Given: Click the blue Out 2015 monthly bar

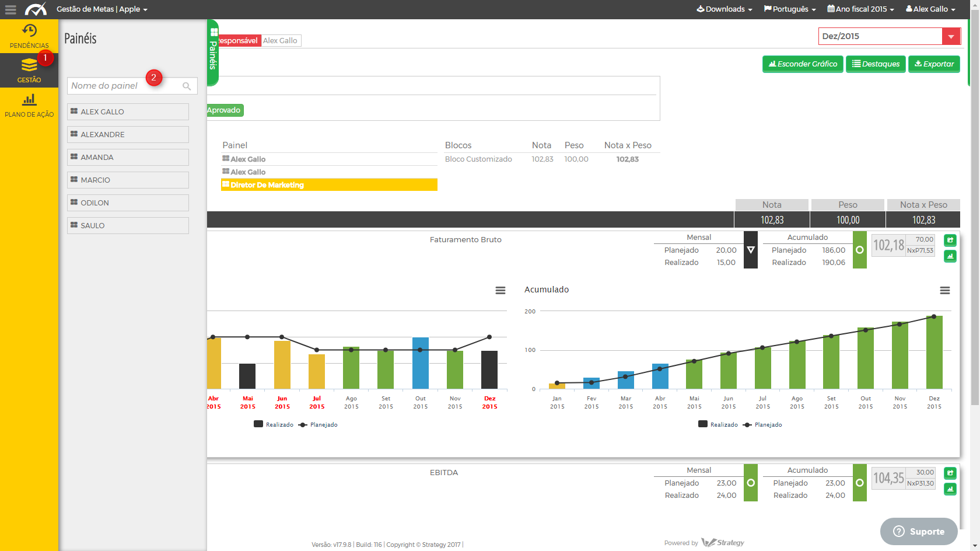Looking at the screenshot, I should tap(421, 363).
